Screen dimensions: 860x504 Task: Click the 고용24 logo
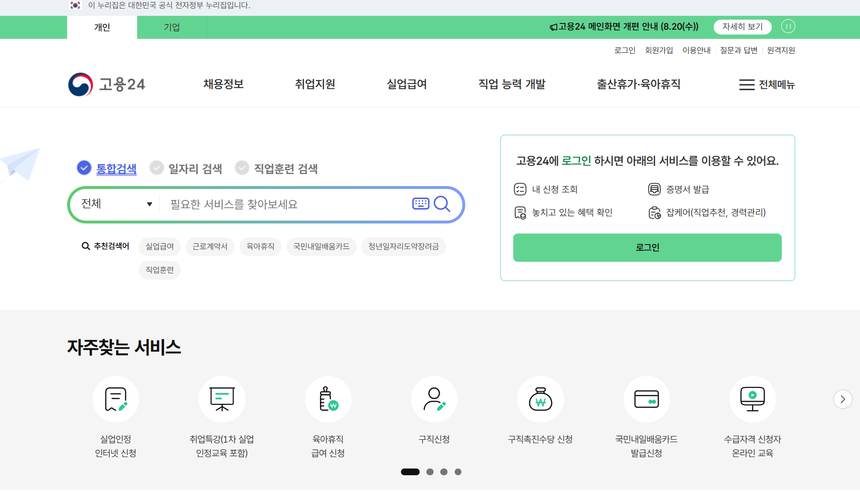[x=107, y=84]
